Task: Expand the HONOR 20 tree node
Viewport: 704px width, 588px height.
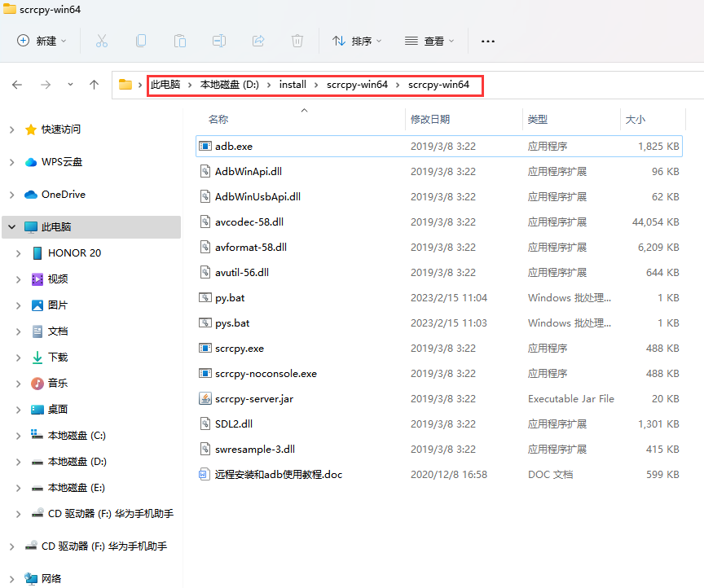Action: [19, 253]
